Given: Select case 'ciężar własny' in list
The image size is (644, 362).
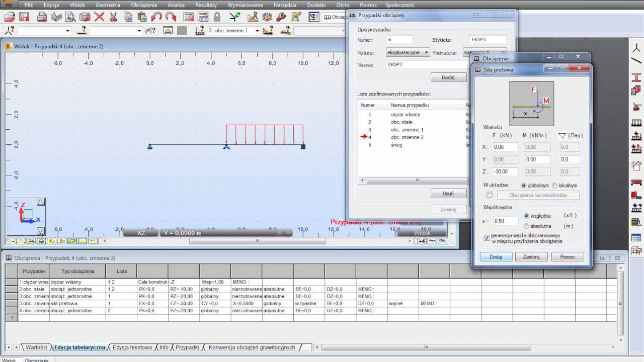Looking at the screenshot, I should click(406, 115).
